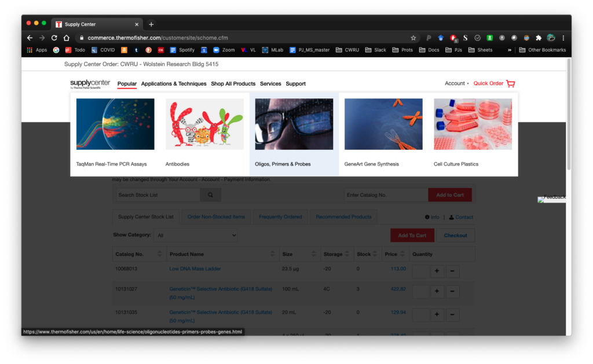Open the Support menu
The width and height of the screenshot is (593, 364).
(296, 83)
